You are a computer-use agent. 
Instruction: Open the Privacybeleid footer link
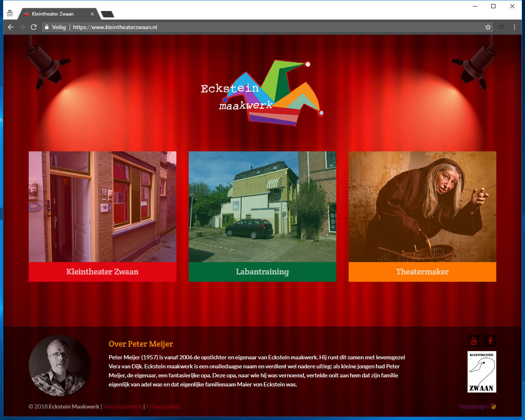click(163, 406)
